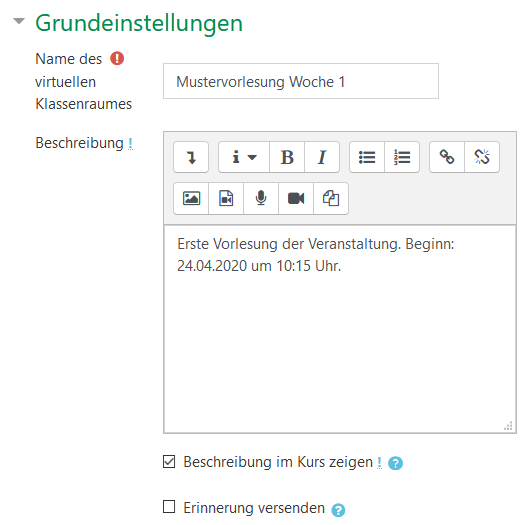Open help for Beschreibung im Kurs zeigen
Screen dimensions: 531x525
(395, 463)
